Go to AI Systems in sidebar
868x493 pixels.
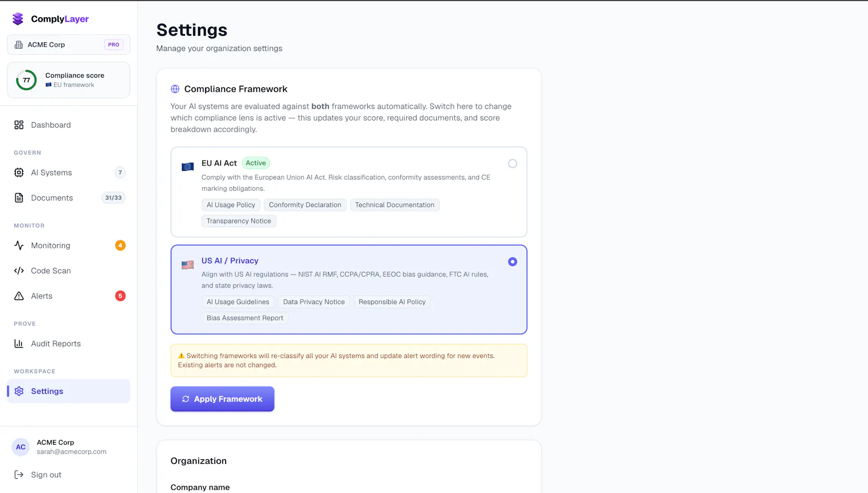click(68, 172)
